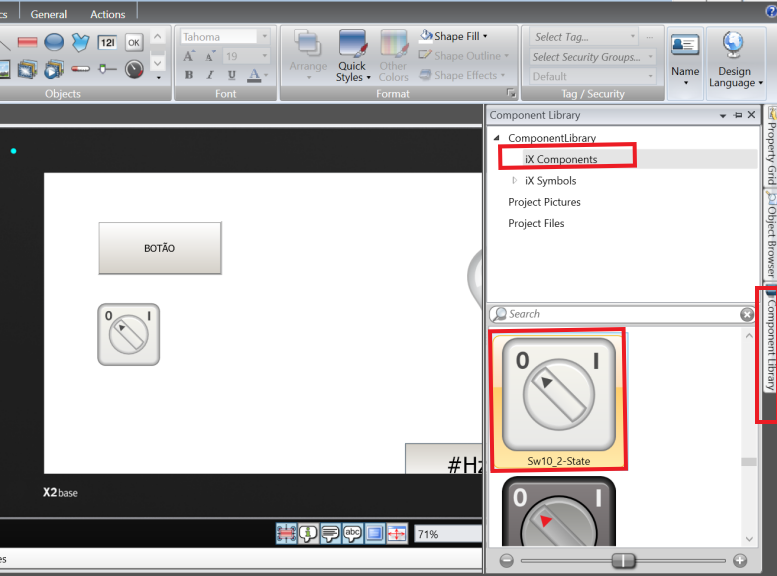Expand the iX Symbols tree node
Viewport: 777px width, 576px height.
515,181
